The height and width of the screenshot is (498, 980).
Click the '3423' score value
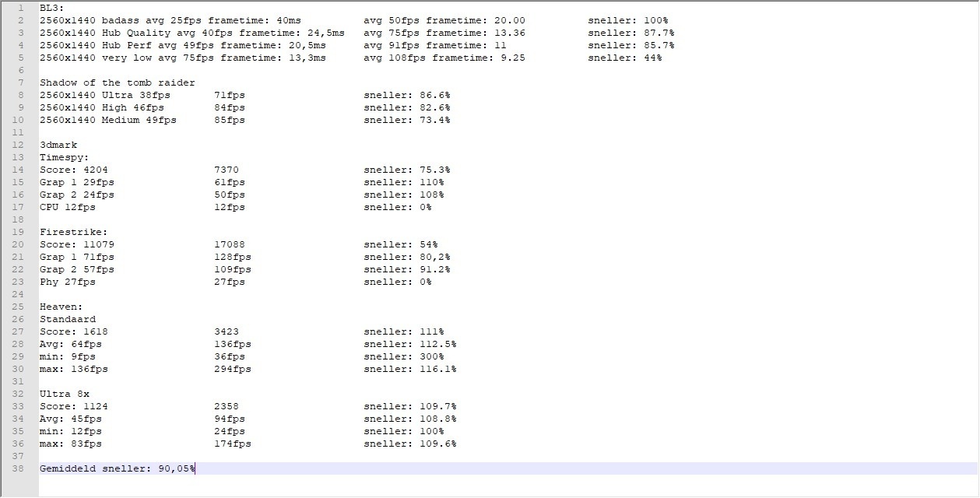[x=227, y=331]
